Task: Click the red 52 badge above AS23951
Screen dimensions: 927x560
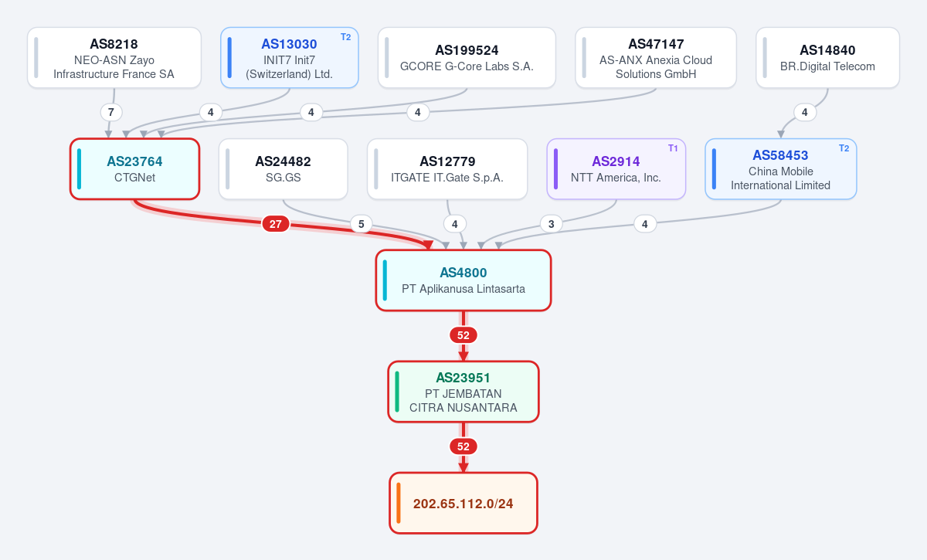Action: tap(463, 335)
